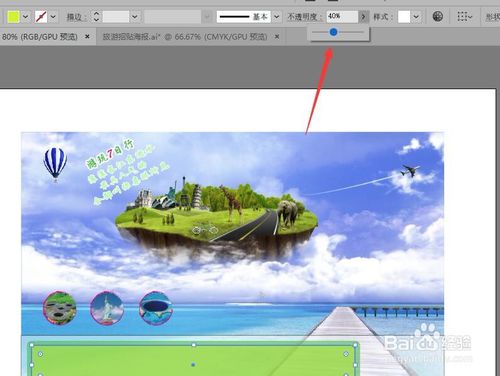Screen dimensions: 500x376
Task: Close the RGB/GPU preview document tab
Action: point(87,36)
